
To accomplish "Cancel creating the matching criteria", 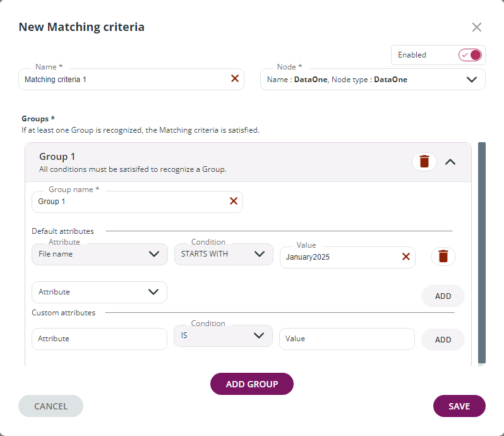I will [51, 406].
